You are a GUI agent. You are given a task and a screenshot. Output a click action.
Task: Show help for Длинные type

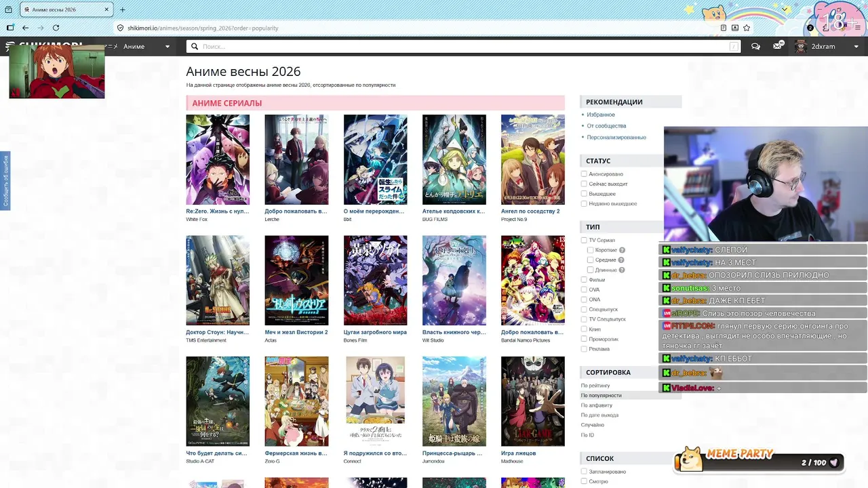623,270
